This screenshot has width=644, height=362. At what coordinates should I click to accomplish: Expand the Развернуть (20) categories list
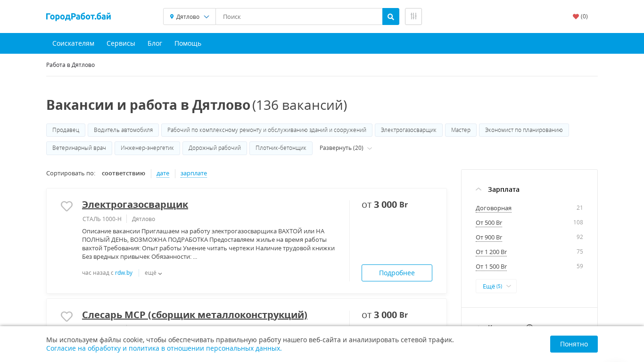coord(345,148)
